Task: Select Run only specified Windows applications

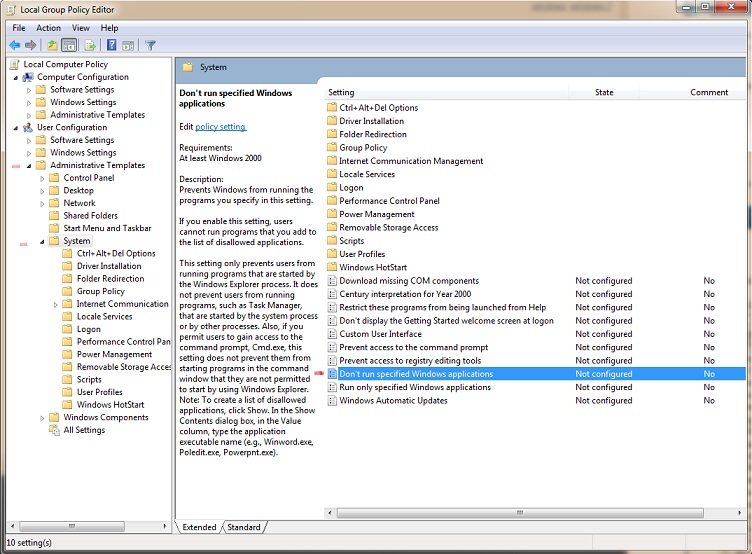Action: coord(415,387)
